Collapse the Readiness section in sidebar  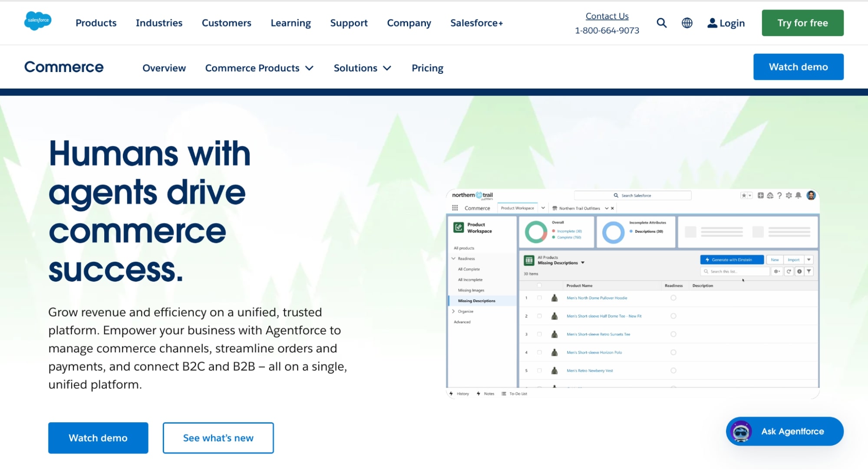453,258
